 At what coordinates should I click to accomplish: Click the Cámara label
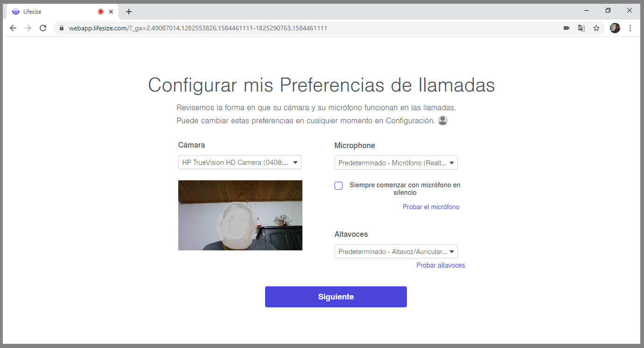191,145
